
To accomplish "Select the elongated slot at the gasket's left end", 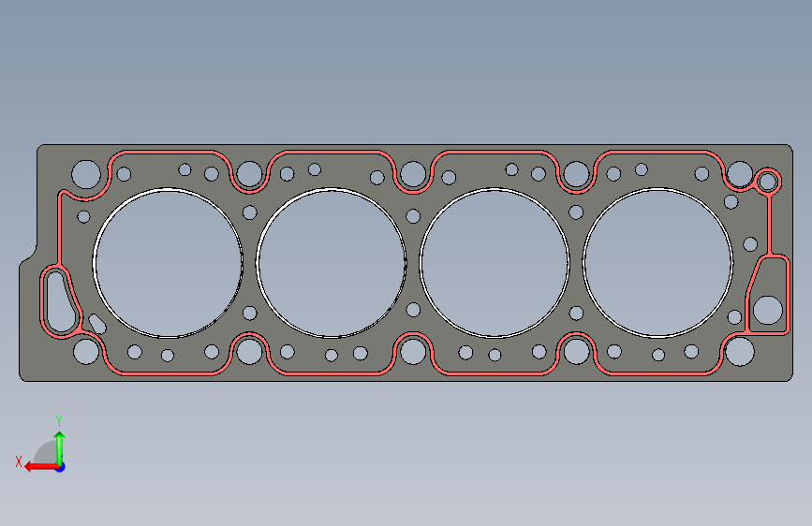I will pos(61,301).
